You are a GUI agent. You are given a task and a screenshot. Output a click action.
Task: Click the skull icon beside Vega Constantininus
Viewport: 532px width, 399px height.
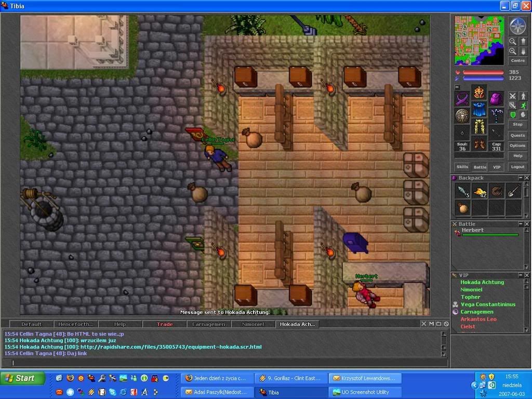455,304
